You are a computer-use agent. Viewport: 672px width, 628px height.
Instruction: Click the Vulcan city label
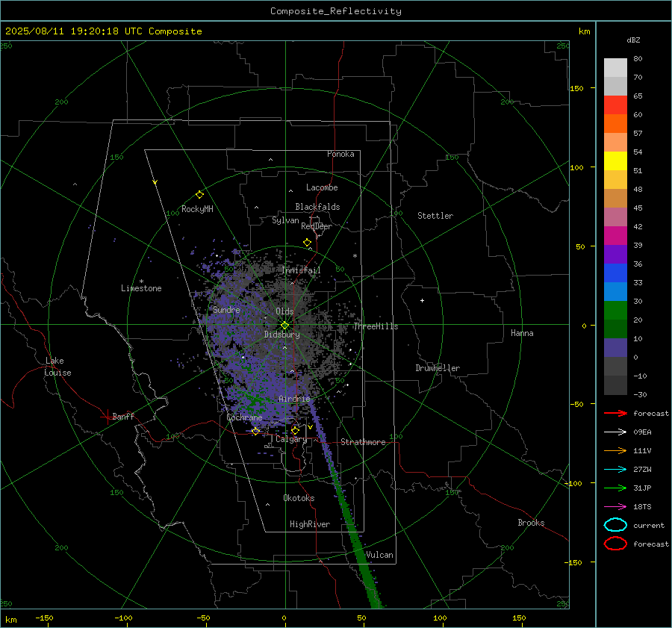click(379, 555)
